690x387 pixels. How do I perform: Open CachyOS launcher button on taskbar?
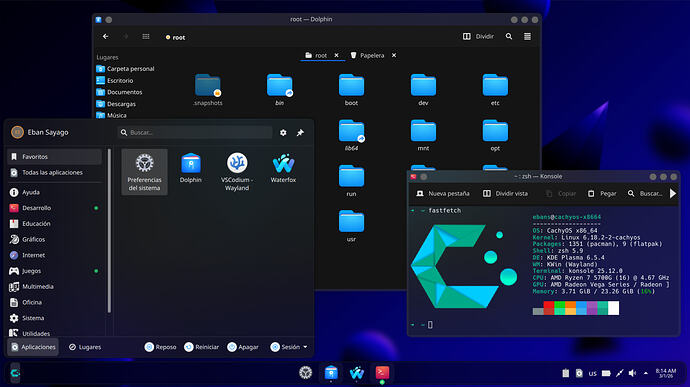coord(15,373)
